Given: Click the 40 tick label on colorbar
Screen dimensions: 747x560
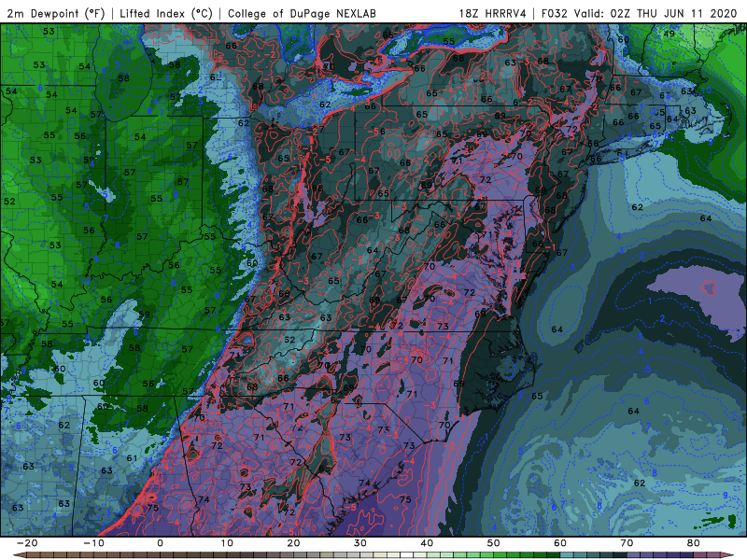Looking at the screenshot, I should tap(427, 543).
